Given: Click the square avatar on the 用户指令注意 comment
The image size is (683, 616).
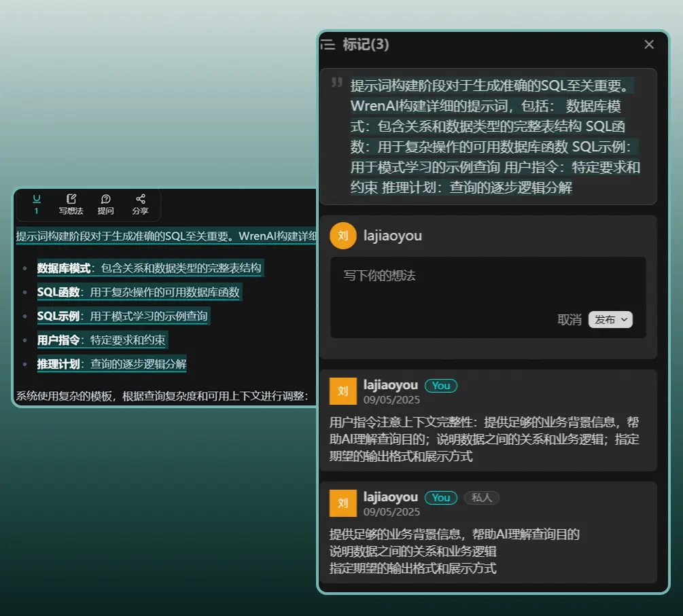Looking at the screenshot, I should 343,391.
